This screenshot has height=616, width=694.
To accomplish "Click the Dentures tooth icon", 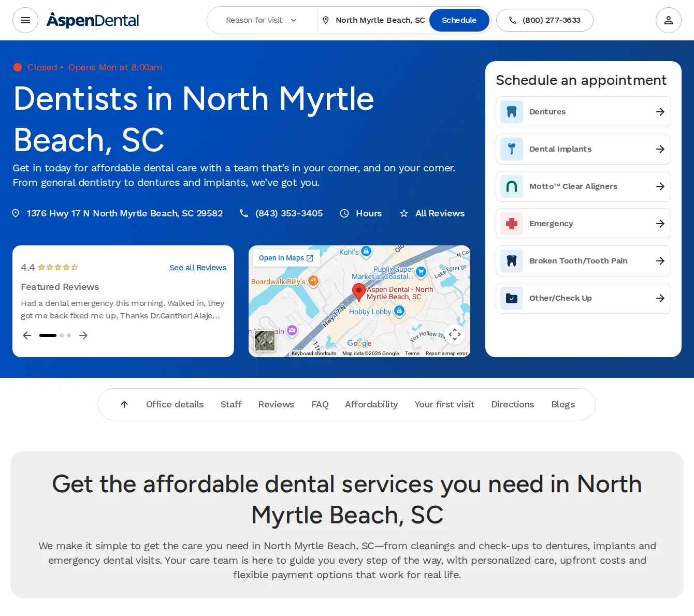I will (512, 112).
